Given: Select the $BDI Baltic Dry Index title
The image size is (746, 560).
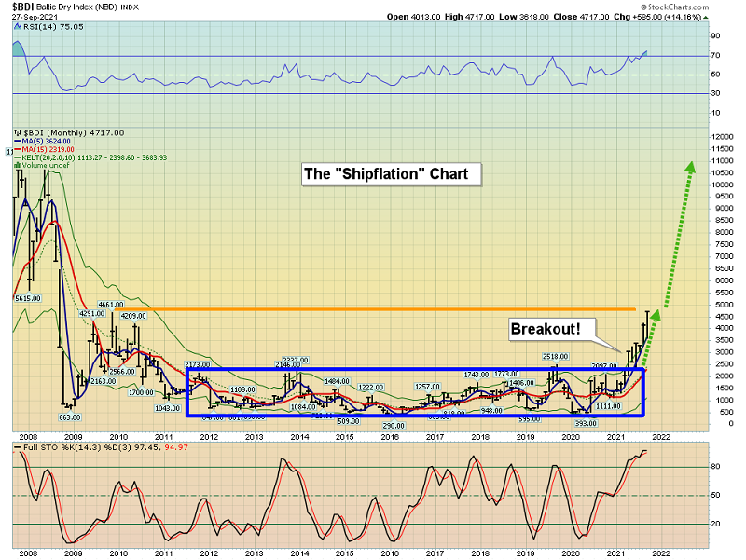Looking at the screenshot, I should [76, 7].
